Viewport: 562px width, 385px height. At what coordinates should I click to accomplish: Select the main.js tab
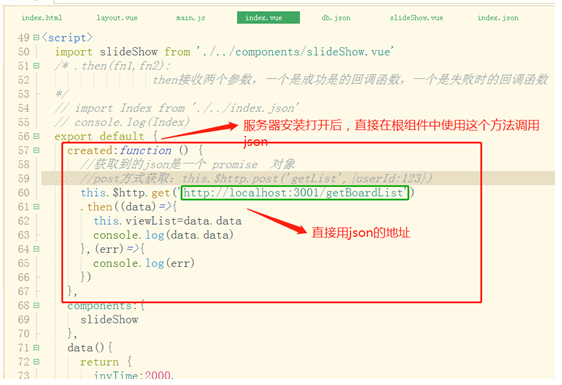191,18
